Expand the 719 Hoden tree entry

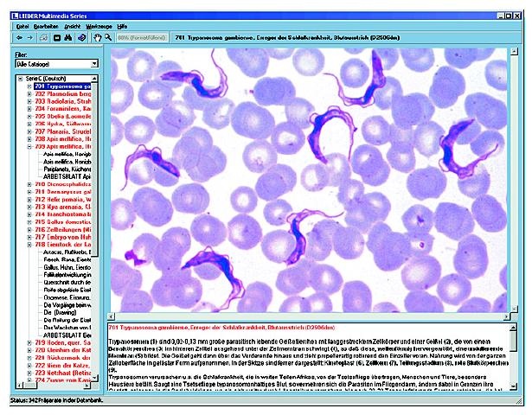[x=29, y=343]
